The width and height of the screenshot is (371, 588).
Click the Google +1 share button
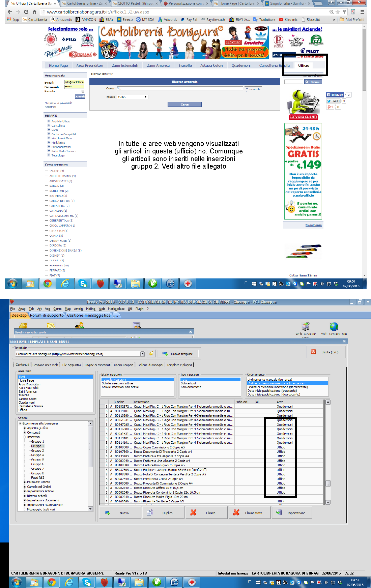pos(330,107)
